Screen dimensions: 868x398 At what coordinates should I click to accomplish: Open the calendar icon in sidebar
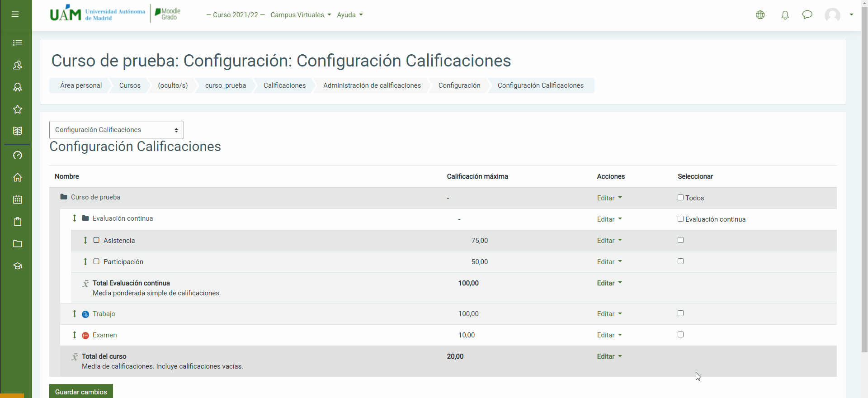pos(18,199)
